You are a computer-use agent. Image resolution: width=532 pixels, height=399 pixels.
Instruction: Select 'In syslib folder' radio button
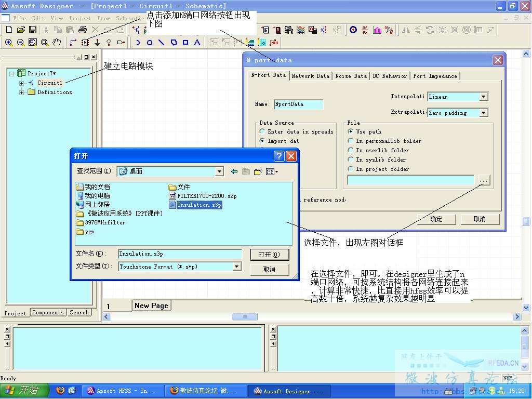351,159
